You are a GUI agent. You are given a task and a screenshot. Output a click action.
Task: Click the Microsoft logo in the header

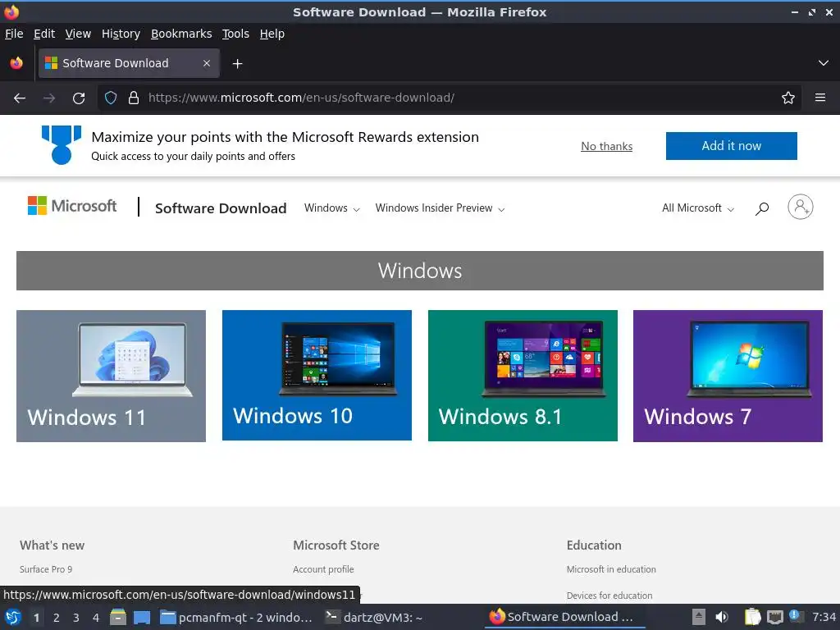[72, 206]
